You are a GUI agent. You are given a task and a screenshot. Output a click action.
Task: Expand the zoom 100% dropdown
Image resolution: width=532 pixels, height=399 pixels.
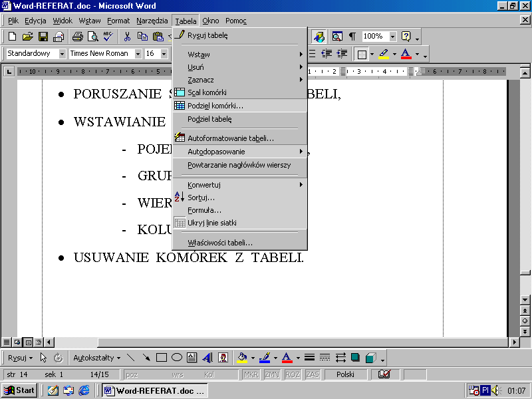[x=392, y=37]
